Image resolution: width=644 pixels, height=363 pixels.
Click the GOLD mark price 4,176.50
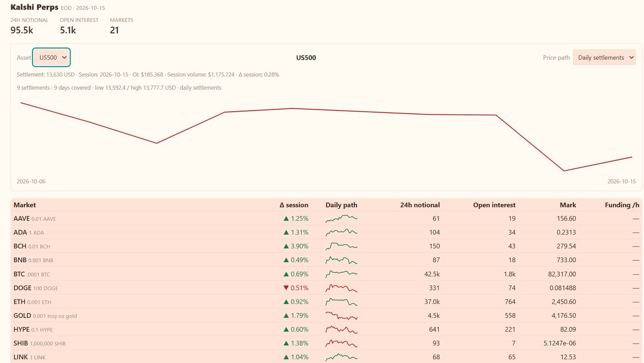tap(562, 316)
